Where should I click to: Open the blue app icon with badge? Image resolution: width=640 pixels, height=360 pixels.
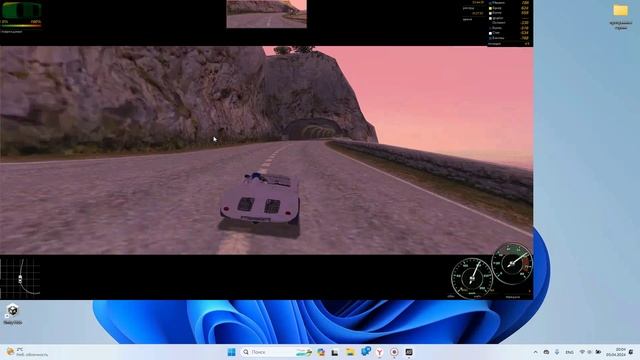click(365, 351)
